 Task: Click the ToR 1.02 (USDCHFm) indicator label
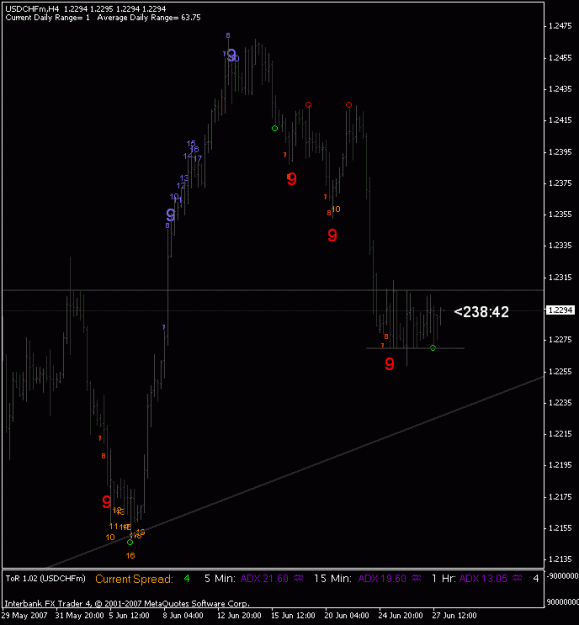(x=45, y=578)
